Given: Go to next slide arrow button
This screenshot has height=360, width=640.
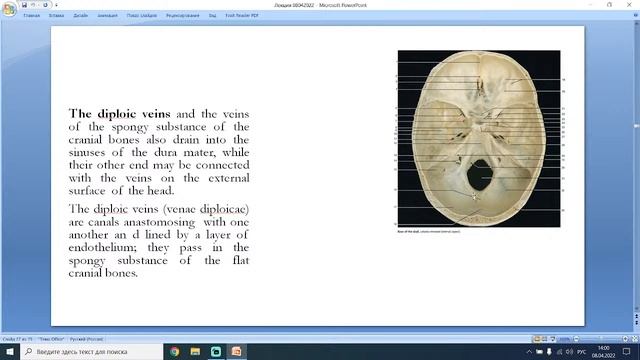Looking at the screenshot, I should coord(636,322).
